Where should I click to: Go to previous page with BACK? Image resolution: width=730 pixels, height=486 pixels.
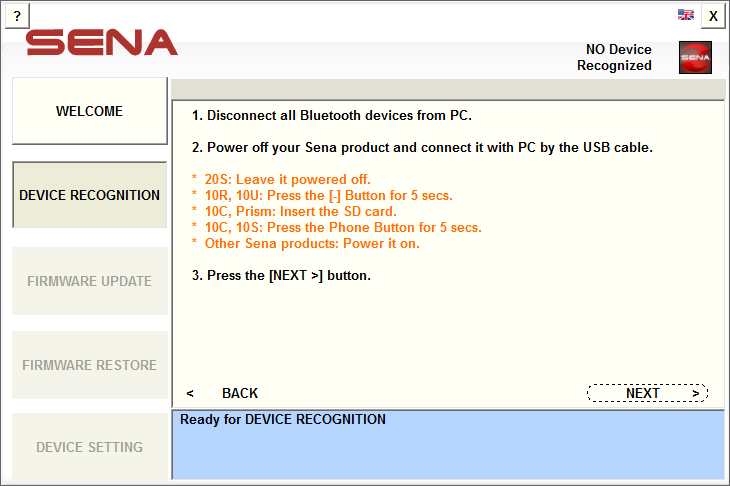click(x=222, y=393)
